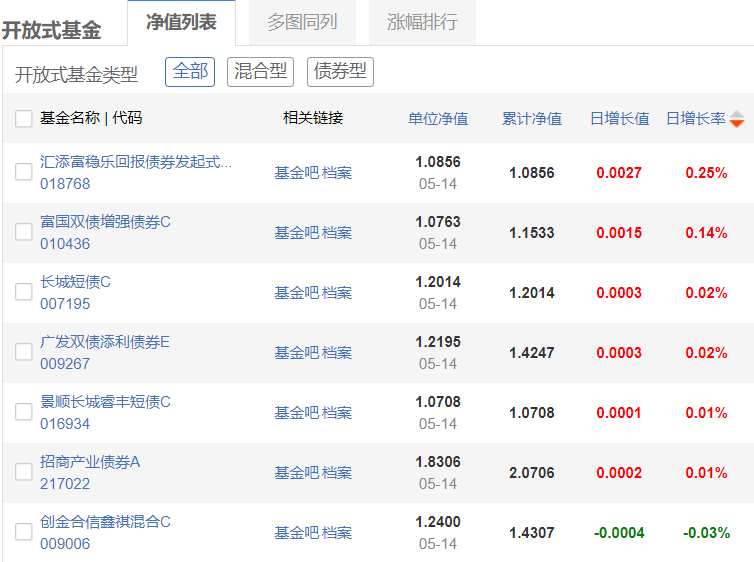Sort by 日增长率 column header
Viewport: 754px width, 562px height.
696,118
